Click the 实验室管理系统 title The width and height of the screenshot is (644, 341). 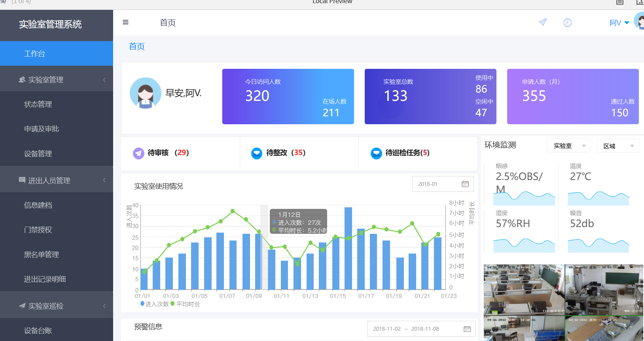(x=50, y=24)
